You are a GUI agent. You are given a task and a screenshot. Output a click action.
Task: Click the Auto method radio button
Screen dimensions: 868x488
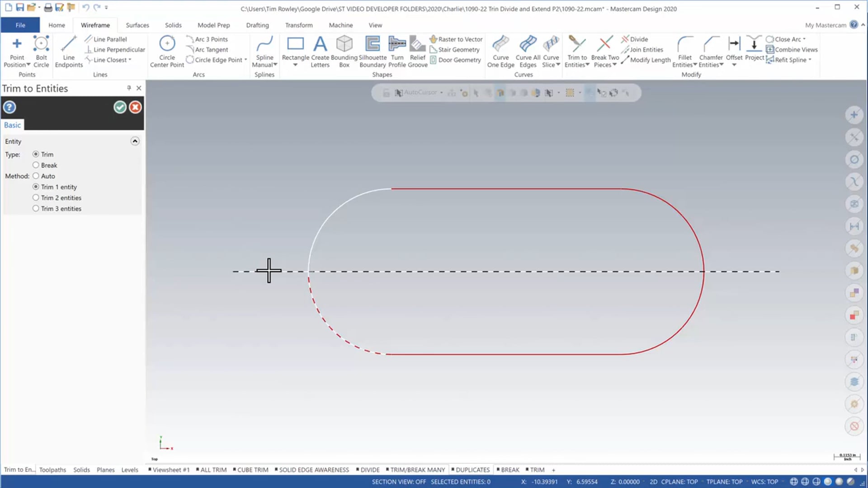click(x=36, y=176)
